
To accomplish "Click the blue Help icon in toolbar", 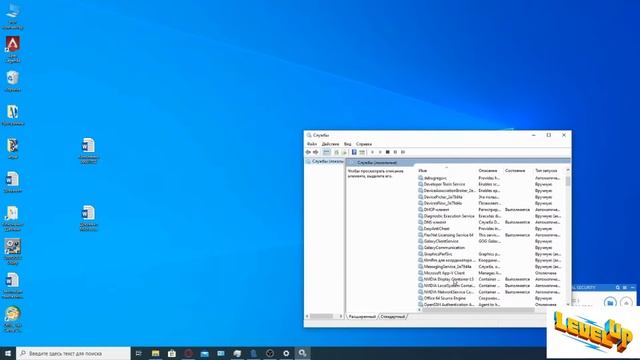I will [354, 152].
